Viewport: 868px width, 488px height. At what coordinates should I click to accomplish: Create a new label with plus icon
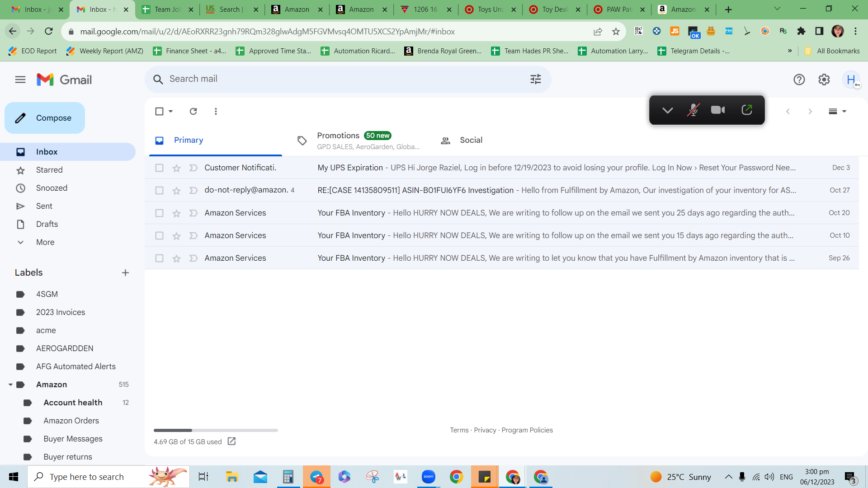point(125,272)
